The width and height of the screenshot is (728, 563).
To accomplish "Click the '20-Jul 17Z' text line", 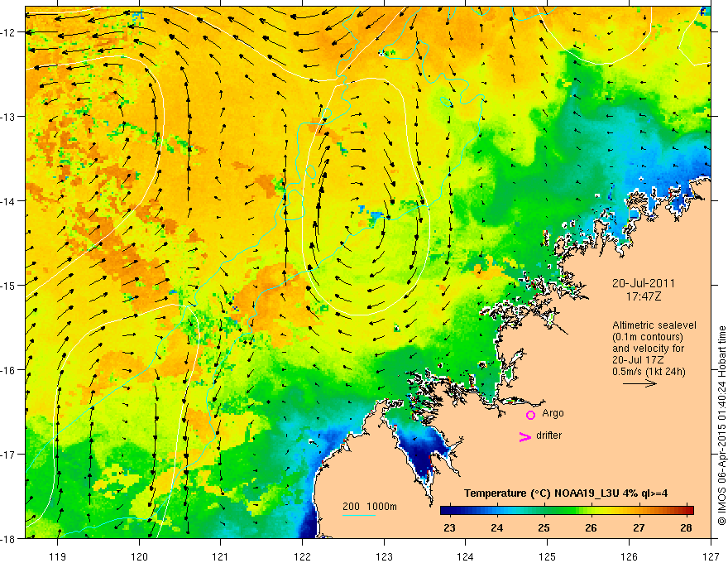I will tap(638, 360).
